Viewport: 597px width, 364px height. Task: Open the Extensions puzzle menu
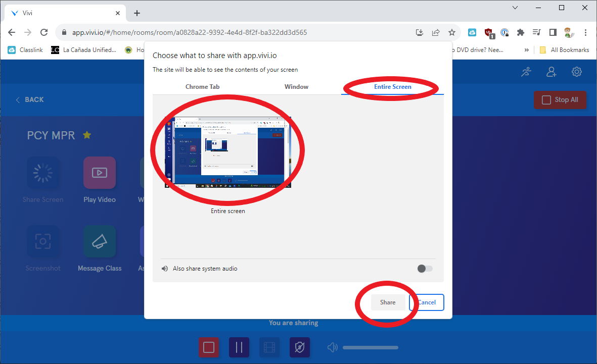pyautogui.click(x=521, y=32)
